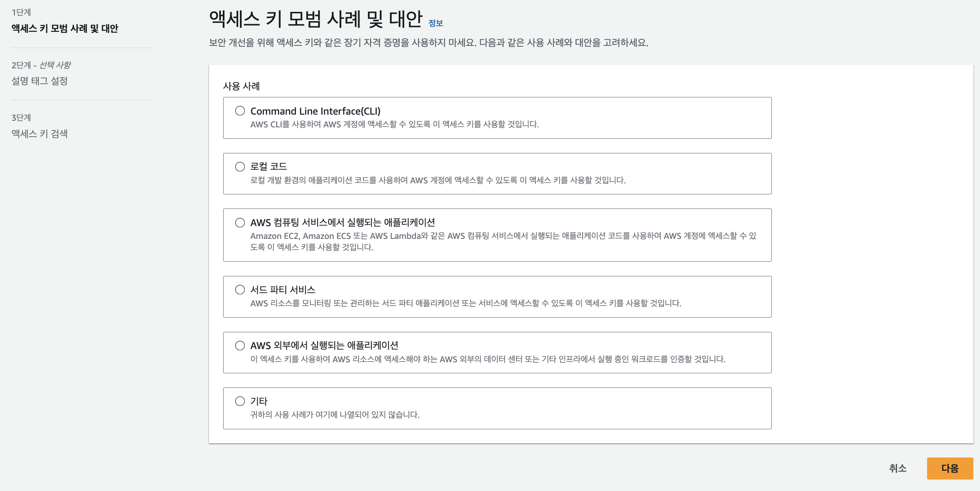Viewport: 980px width, 491px height.
Task: Click the 2단계 - 선택 사항 step label
Action: coord(41,65)
